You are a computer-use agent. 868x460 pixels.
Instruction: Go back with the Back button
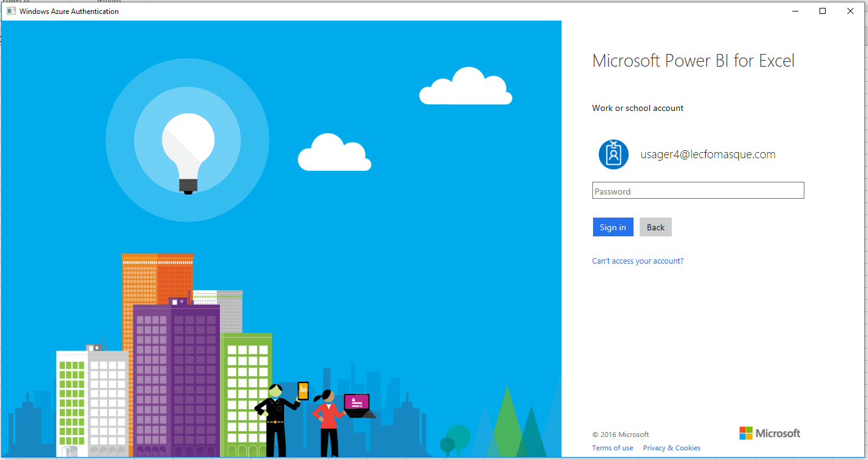(655, 227)
